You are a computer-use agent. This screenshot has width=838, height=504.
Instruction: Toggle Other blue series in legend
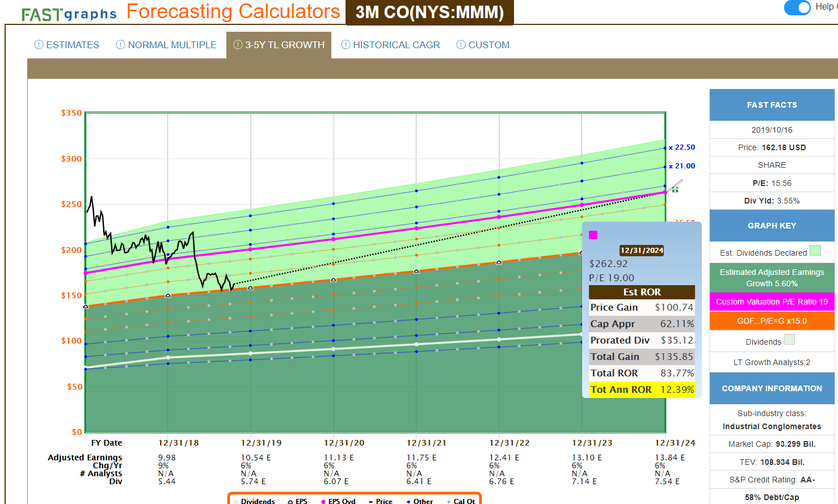tap(420, 501)
